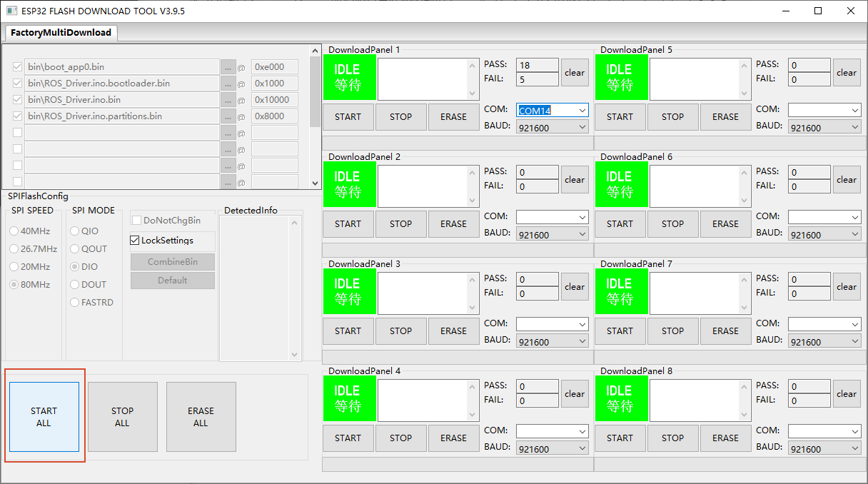Click the file list vertical scrollbar
The width and height of the screenshot is (868, 484).
point(315,117)
